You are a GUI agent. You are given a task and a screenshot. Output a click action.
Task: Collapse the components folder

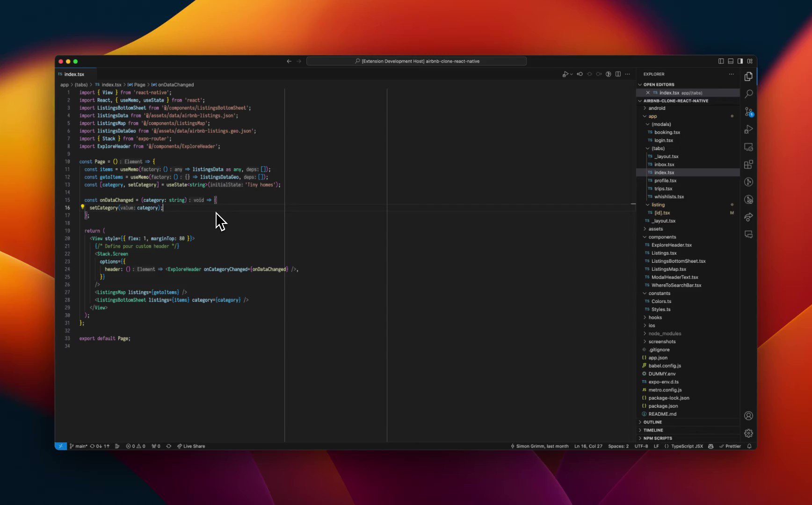(688, 237)
